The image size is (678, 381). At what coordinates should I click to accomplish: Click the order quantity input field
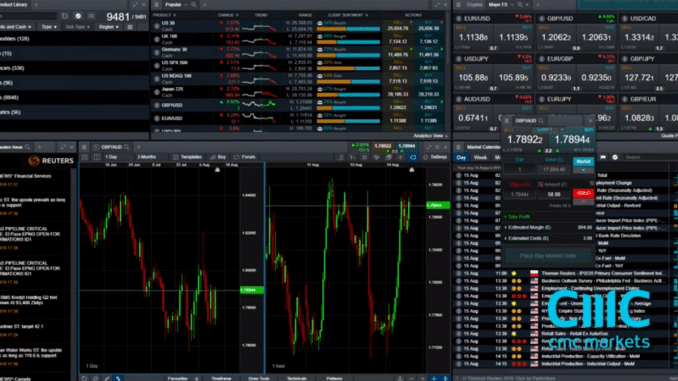[x=520, y=170]
